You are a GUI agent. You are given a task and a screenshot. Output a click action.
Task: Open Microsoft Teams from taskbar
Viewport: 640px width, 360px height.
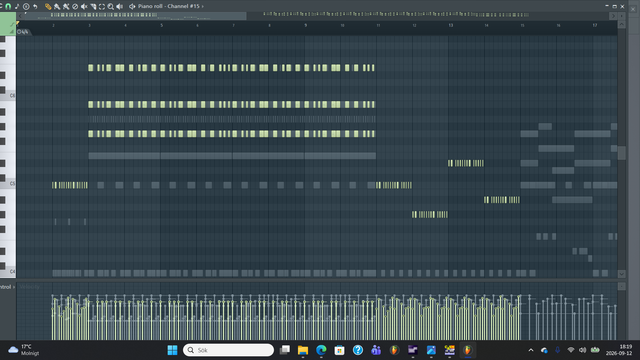pyautogui.click(x=376, y=350)
